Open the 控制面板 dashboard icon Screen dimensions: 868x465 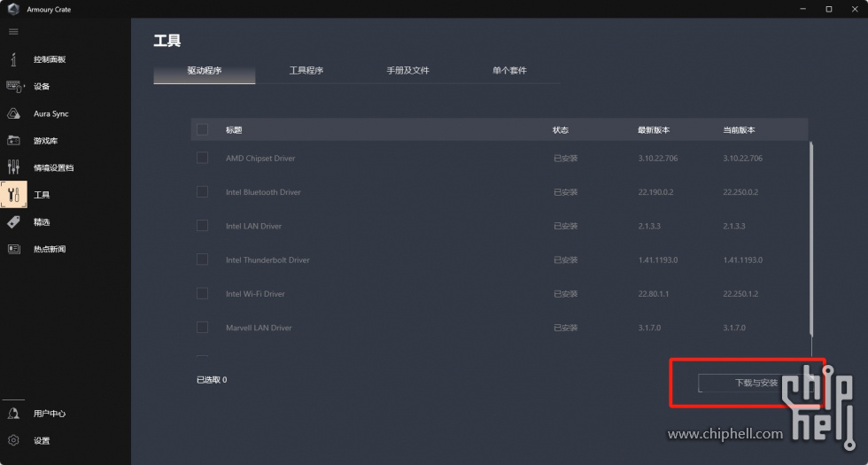pyautogui.click(x=13, y=59)
